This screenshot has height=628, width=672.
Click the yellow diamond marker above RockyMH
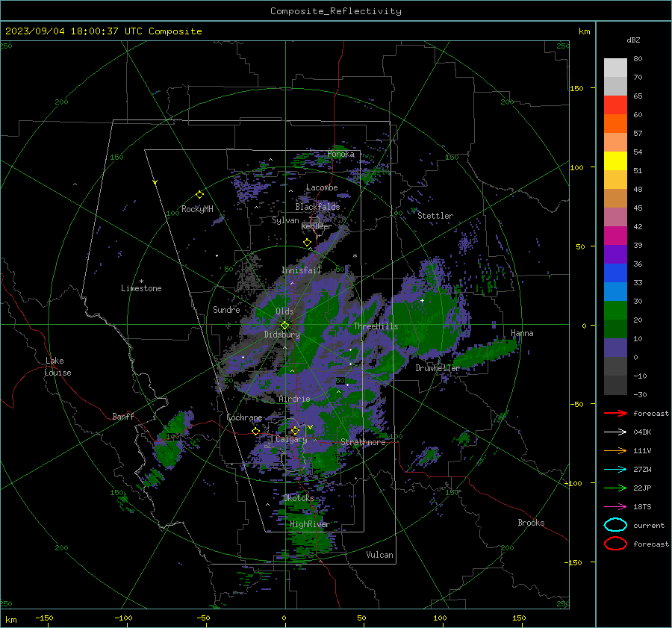(x=199, y=195)
